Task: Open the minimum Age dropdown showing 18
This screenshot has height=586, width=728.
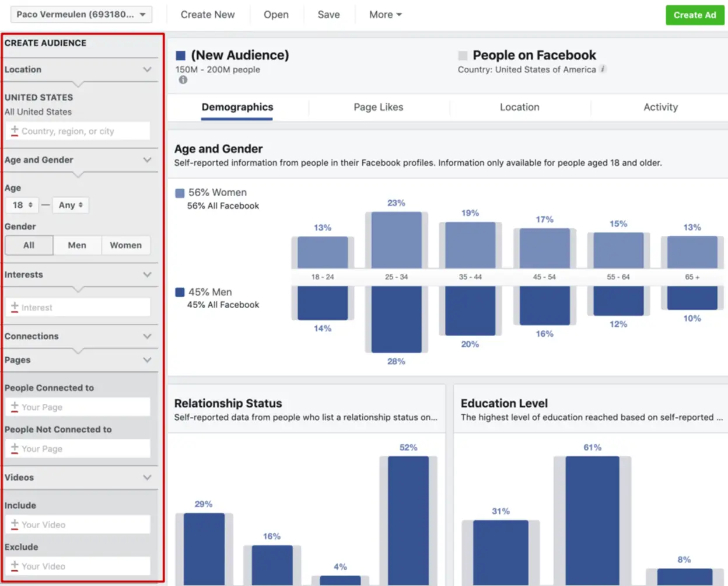Action: [x=22, y=205]
